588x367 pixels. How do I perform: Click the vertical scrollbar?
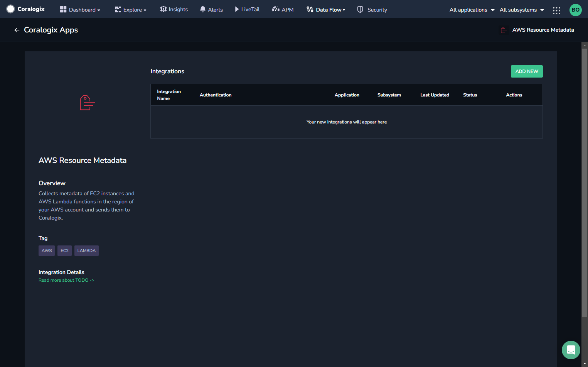tap(585, 183)
